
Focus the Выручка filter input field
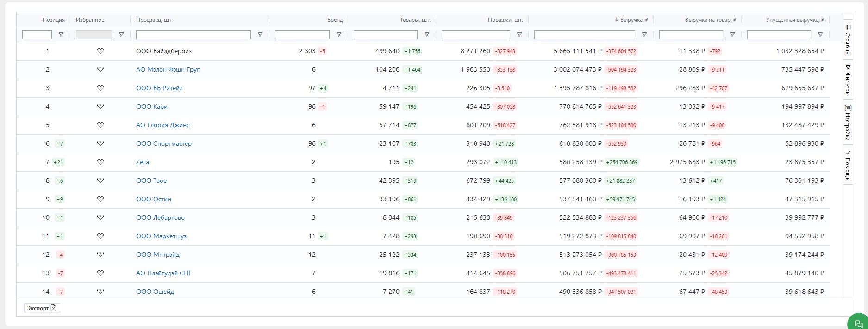[585, 35]
